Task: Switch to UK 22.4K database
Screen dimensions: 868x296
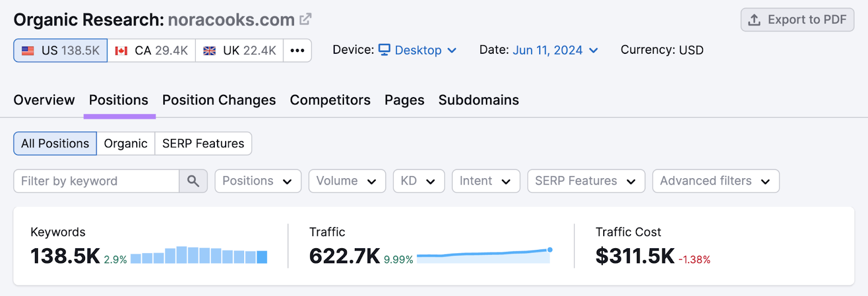Action: 239,51
